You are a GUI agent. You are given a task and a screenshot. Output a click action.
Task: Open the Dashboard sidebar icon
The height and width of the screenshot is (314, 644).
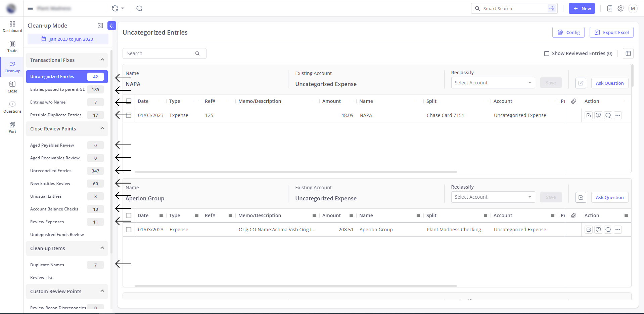click(12, 27)
